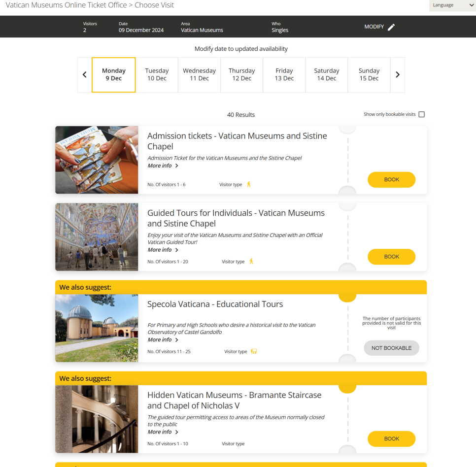Click the Visitors count 2 in header
Viewport: 476px width, 467px height.
85,30
